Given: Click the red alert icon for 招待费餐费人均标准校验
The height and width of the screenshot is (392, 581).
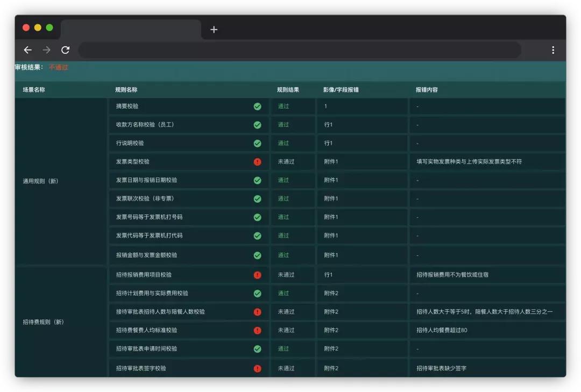Looking at the screenshot, I should 257,330.
